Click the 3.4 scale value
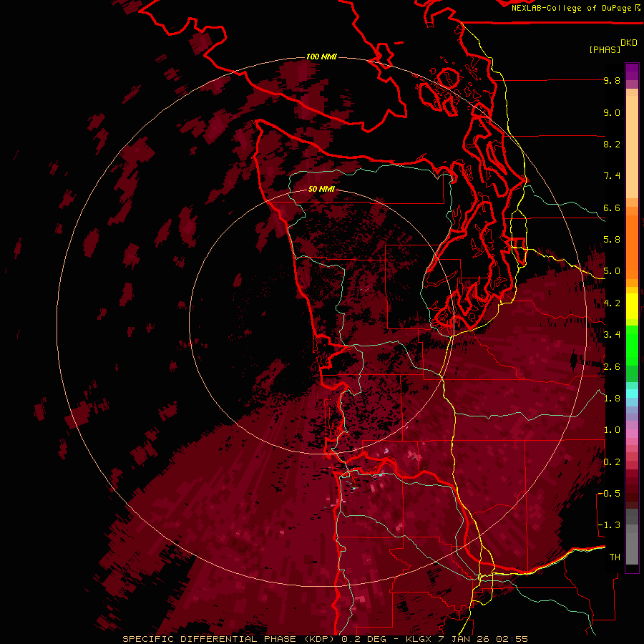Image resolution: width=644 pixels, height=644 pixels. point(612,335)
